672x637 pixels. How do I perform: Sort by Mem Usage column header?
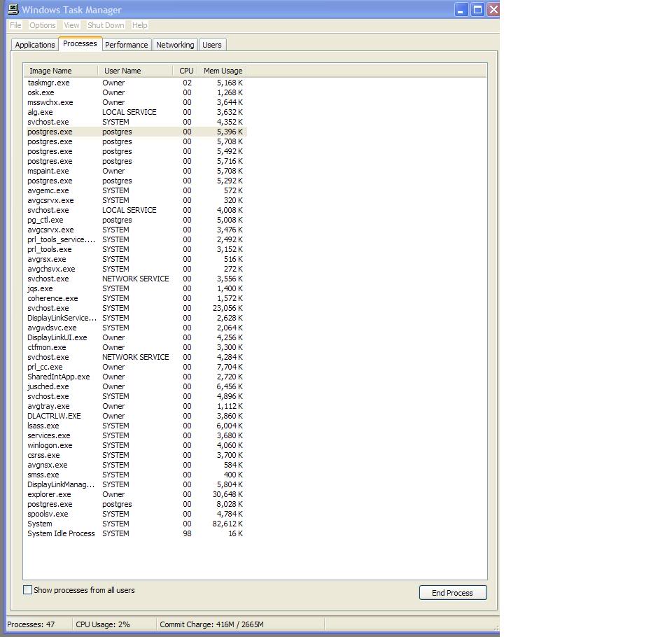click(x=223, y=71)
